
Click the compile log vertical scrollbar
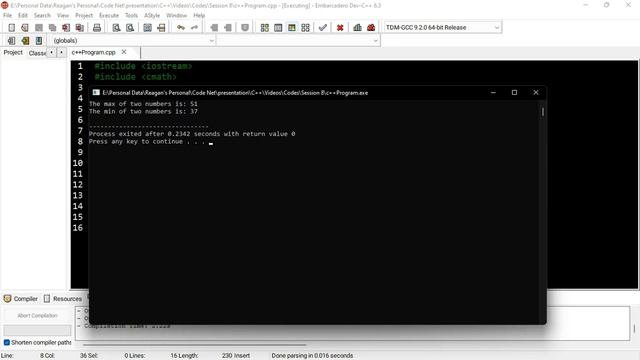[634, 329]
